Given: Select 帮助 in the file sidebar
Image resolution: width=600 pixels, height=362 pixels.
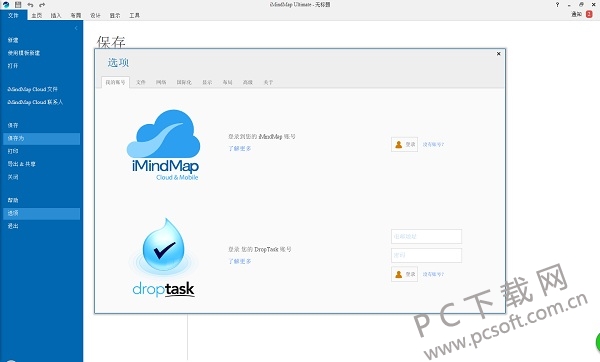Looking at the screenshot, I should point(13,200).
